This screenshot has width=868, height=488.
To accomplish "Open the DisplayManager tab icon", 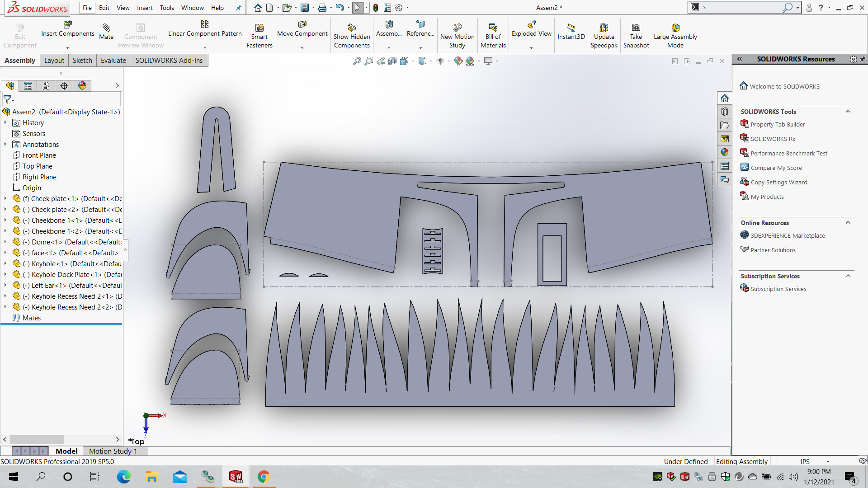I will tap(82, 86).
